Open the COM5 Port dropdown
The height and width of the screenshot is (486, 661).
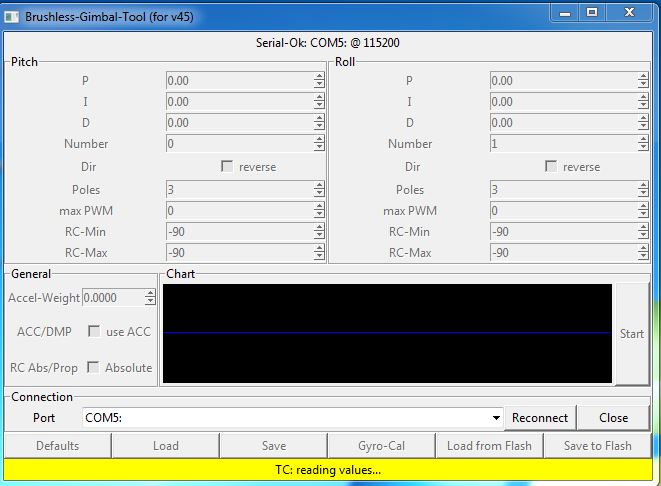pos(496,418)
